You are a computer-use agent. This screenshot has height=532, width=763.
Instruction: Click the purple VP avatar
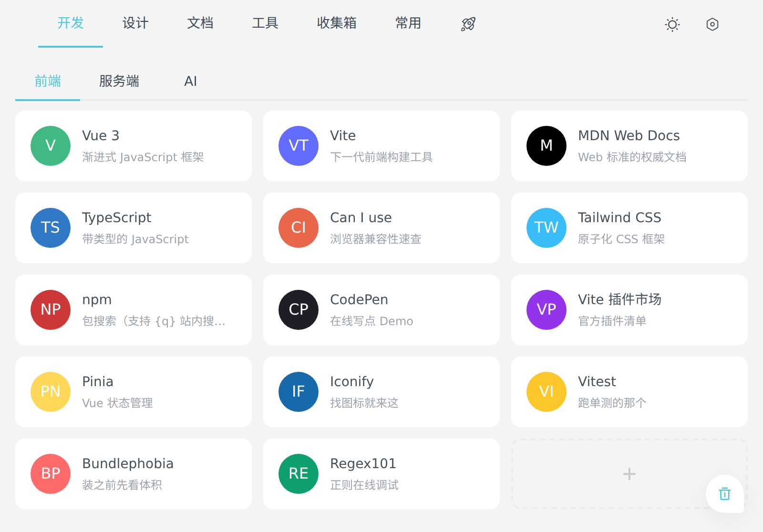(546, 310)
